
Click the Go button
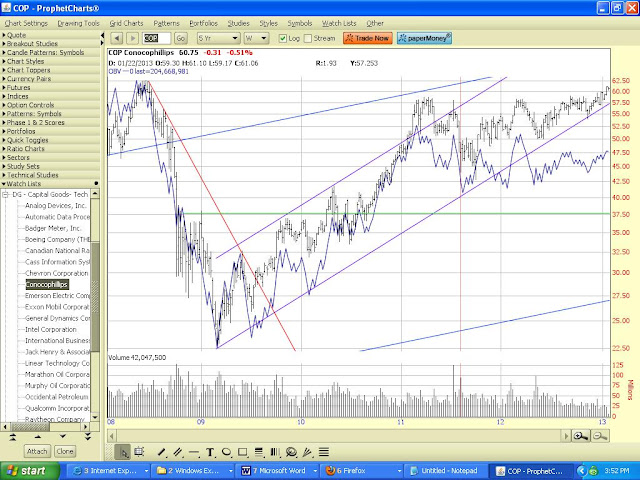click(181, 38)
